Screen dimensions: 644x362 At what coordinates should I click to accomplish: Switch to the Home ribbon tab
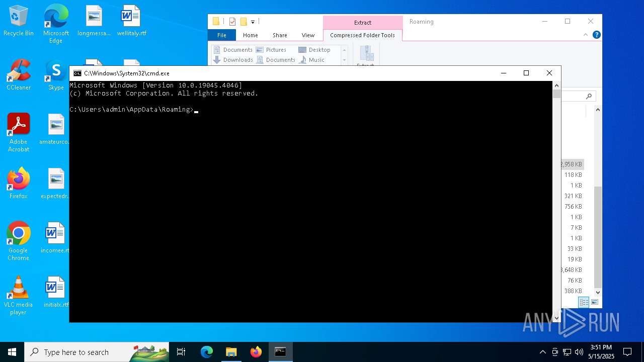[x=251, y=35]
